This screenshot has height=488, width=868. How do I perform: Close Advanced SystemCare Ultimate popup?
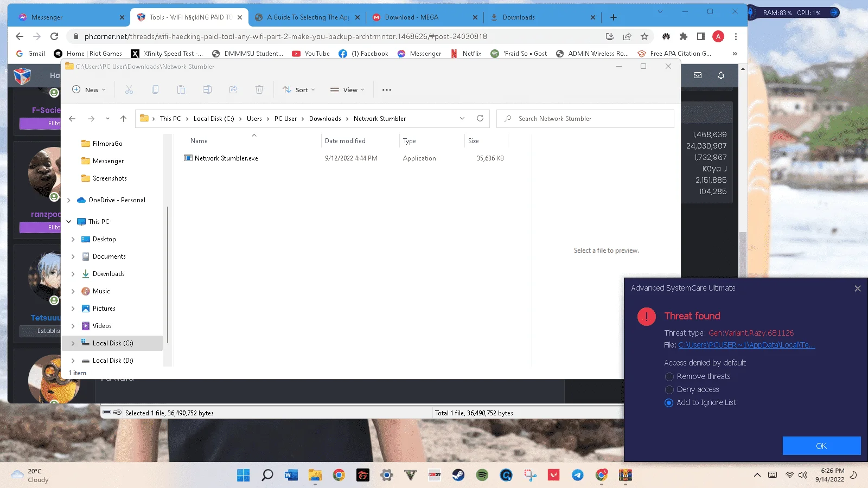coord(858,288)
